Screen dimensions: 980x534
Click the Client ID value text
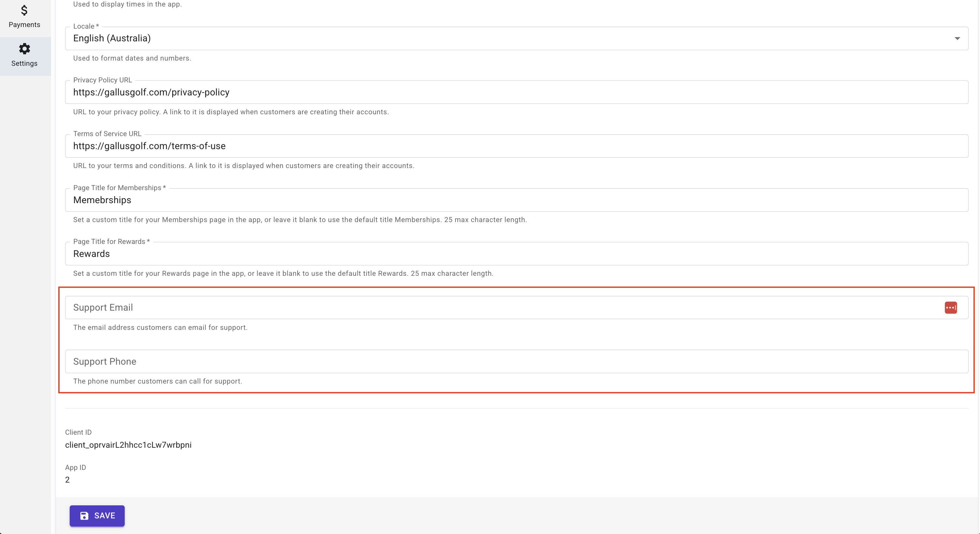(x=128, y=444)
